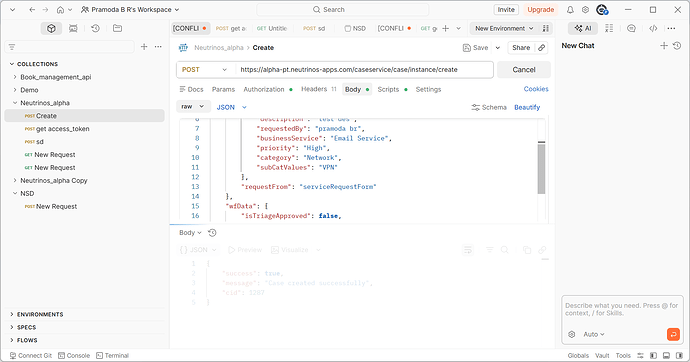690x362 pixels.
Task: Open the Auto model dropdown
Action: click(594, 334)
